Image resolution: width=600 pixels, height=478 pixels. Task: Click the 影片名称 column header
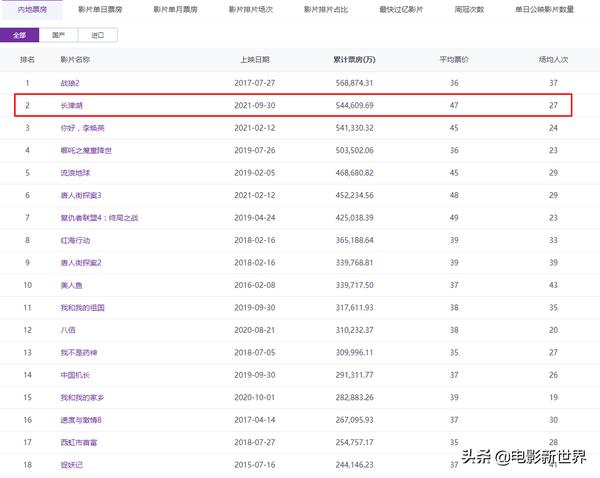click(75, 60)
